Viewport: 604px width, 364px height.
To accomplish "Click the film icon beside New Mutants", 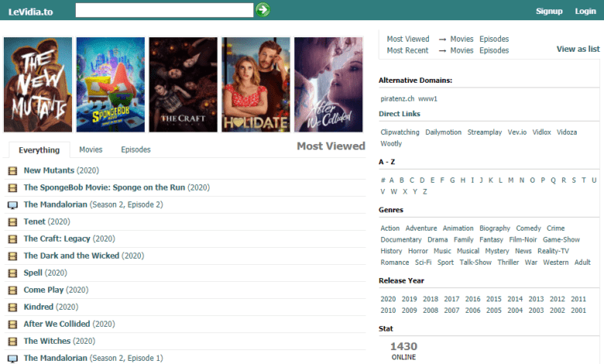I will (x=12, y=170).
